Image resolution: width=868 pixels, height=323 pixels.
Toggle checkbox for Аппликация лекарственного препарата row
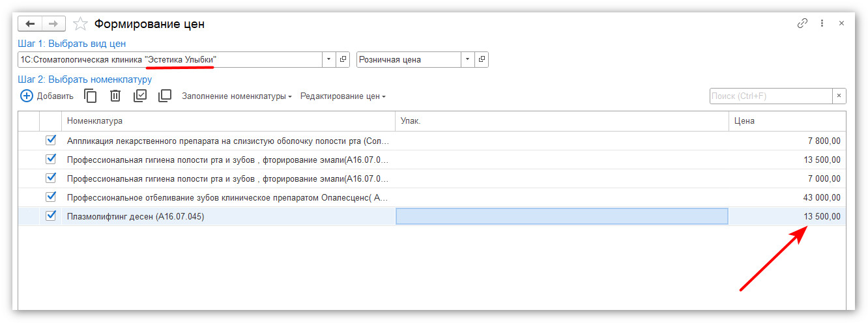click(51, 140)
